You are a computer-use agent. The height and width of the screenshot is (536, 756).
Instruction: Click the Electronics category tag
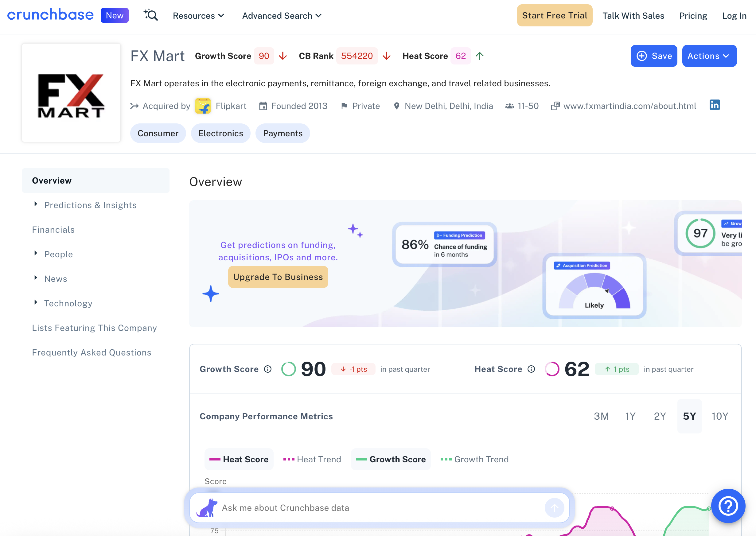click(x=220, y=133)
